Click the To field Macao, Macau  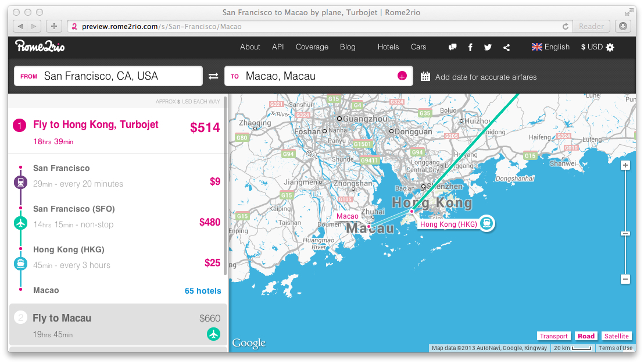tap(319, 76)
